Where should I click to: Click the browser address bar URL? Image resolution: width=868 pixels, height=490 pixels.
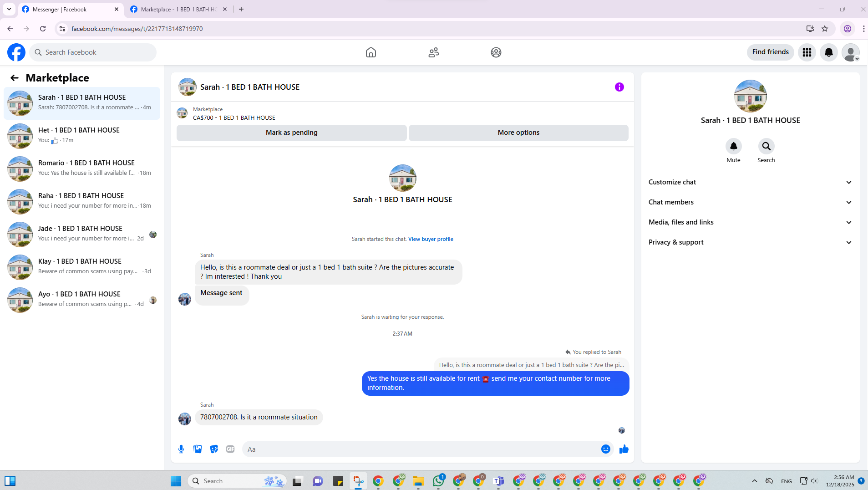click(137, 29)
